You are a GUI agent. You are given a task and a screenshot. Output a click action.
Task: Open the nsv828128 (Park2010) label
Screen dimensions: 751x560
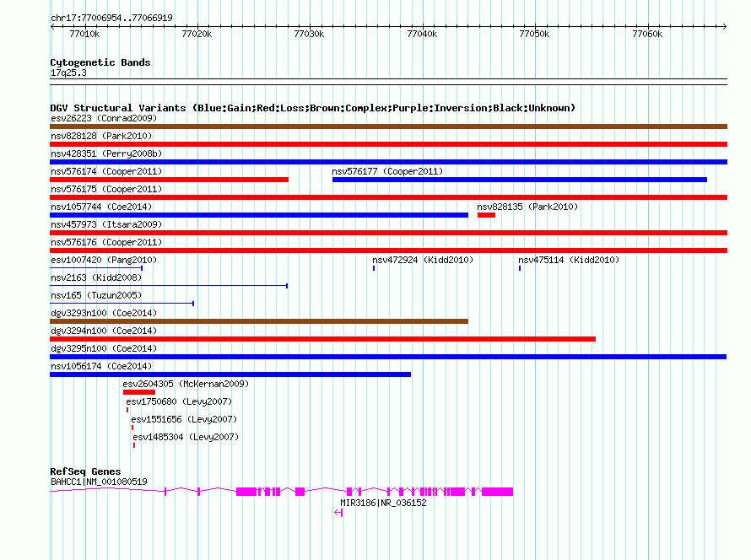[x=101, y=136]
